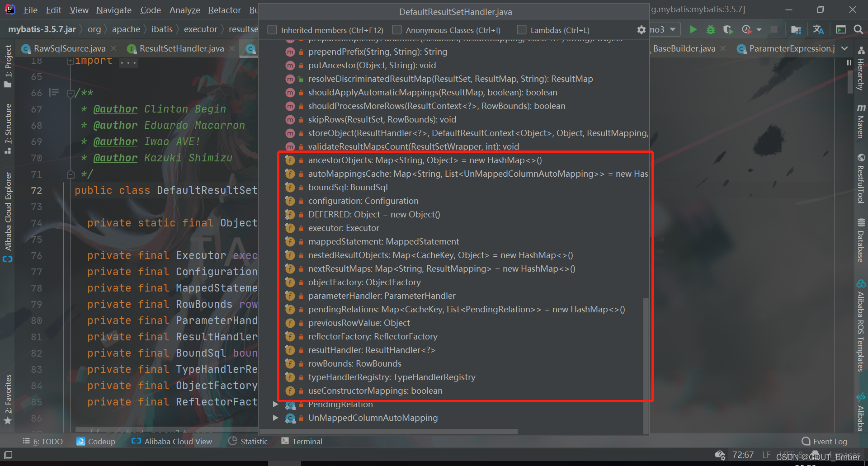Run with coverage shield icon
The image size is (868, 466).
(x=728, y=30)
